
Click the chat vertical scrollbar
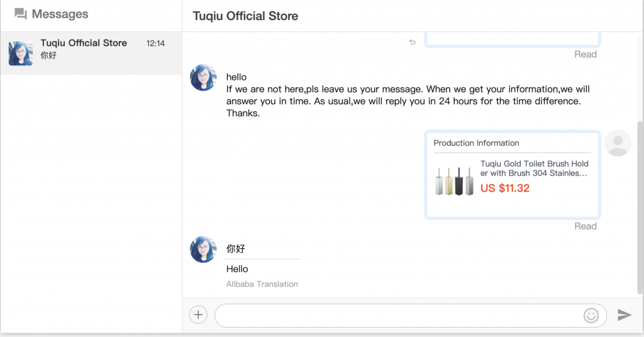(x=640, y=207)
